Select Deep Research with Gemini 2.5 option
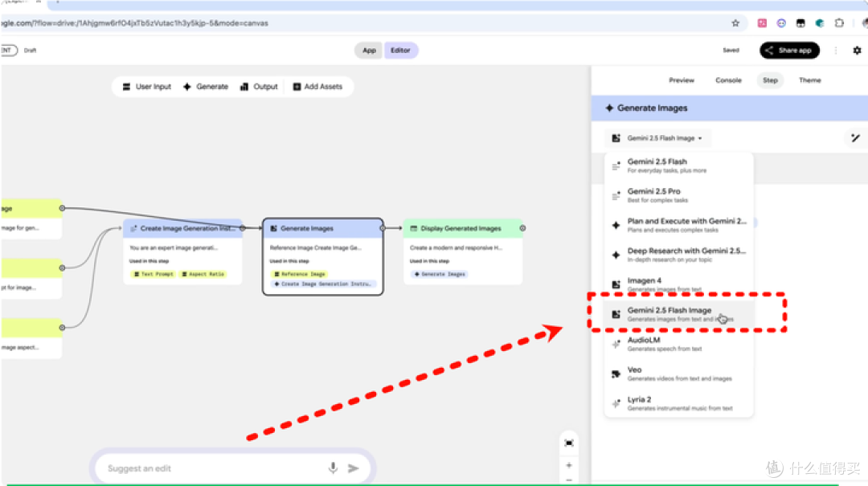The width and height of the screenshot is (868, 486). (678, 255)
